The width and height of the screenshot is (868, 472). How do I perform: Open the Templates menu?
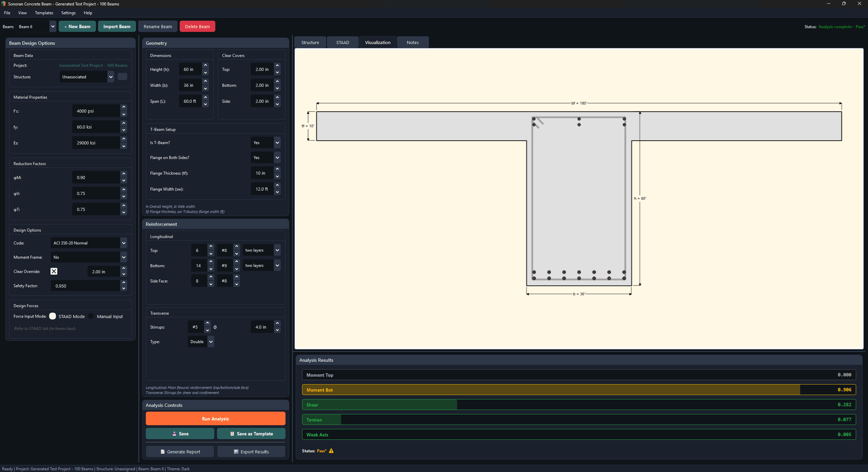pos(44,13)
